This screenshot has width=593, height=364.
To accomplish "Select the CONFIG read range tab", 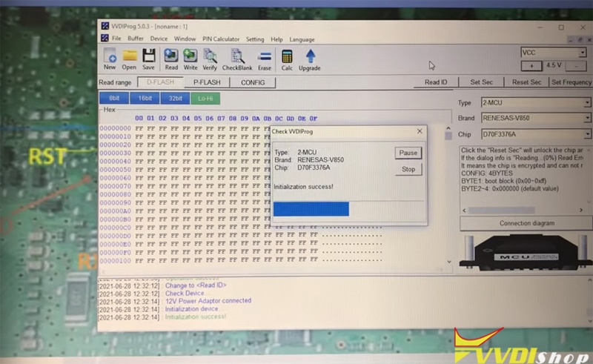I will 253,82.
